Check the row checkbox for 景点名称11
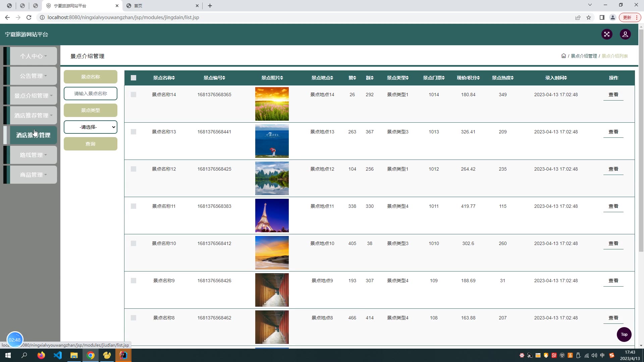The height and width of the screenshot is (362, 644). click(133, 206)
